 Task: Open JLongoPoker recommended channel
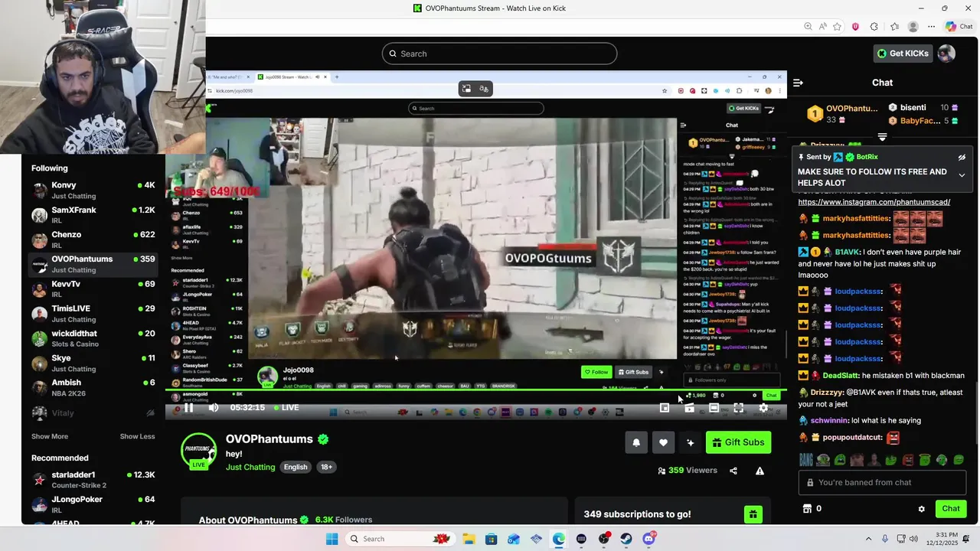[x=93, y=504]
